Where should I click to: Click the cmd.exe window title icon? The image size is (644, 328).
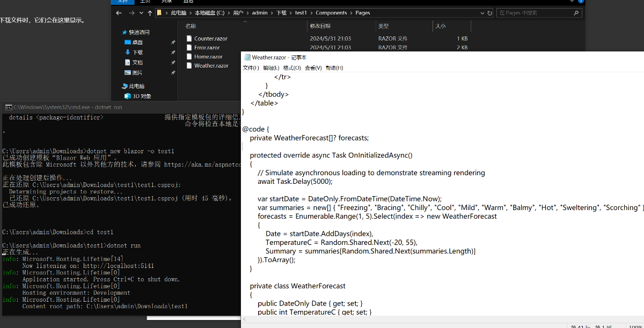(x=8, y=107)
